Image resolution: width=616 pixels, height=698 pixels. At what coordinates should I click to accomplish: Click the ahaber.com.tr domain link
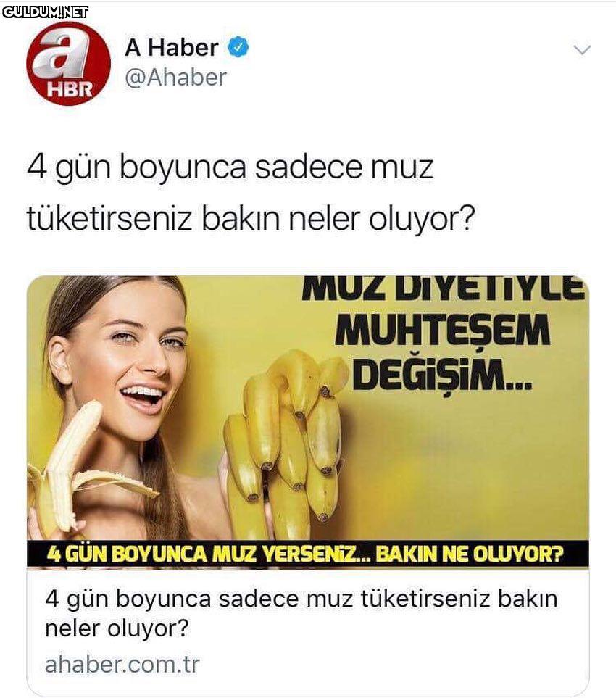tap(122, 665)
